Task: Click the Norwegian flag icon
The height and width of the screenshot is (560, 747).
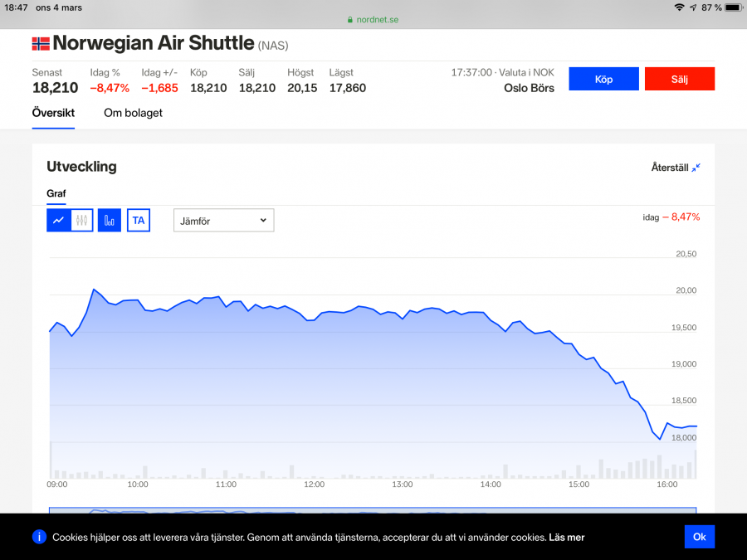Action: tap(41, 44)
